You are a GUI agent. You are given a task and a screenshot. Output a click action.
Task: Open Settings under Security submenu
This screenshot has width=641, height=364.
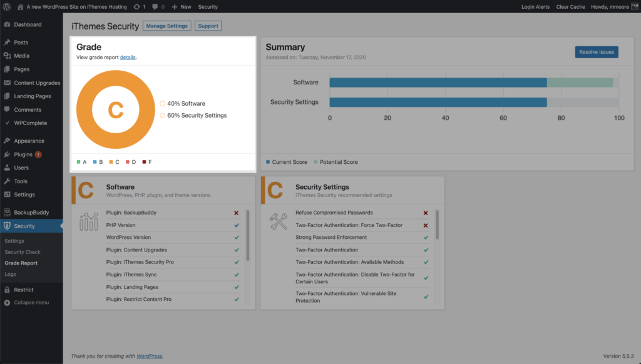(14, 241)
